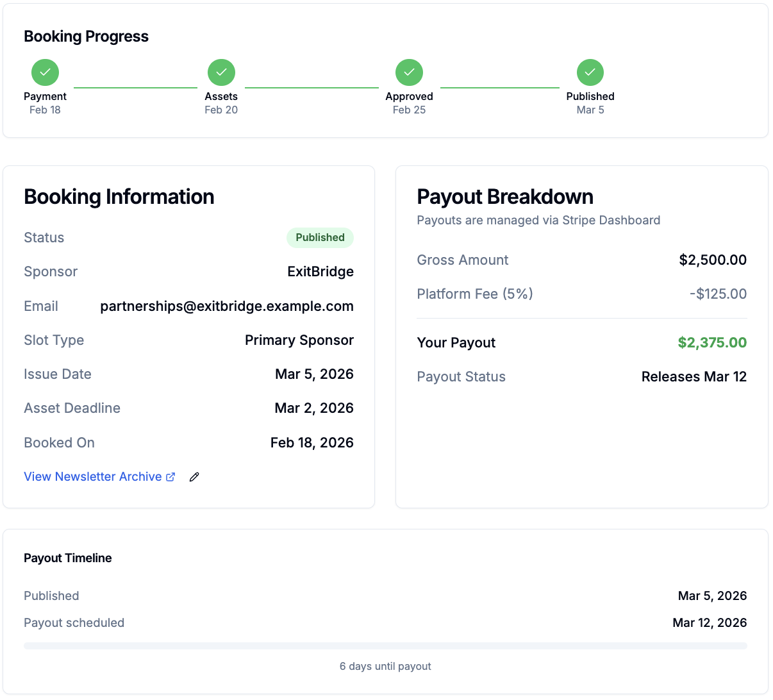Click the Published status badge
The image size is (773, 700).
[x=320, y=238]
